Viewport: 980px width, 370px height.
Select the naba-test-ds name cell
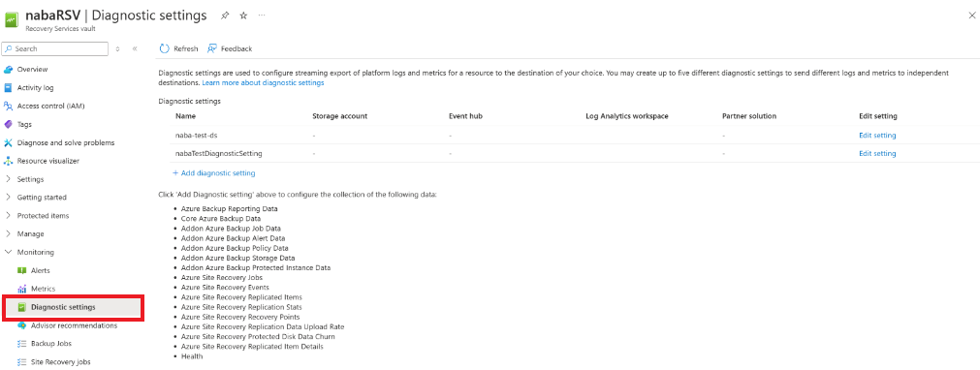pos(196,135)
